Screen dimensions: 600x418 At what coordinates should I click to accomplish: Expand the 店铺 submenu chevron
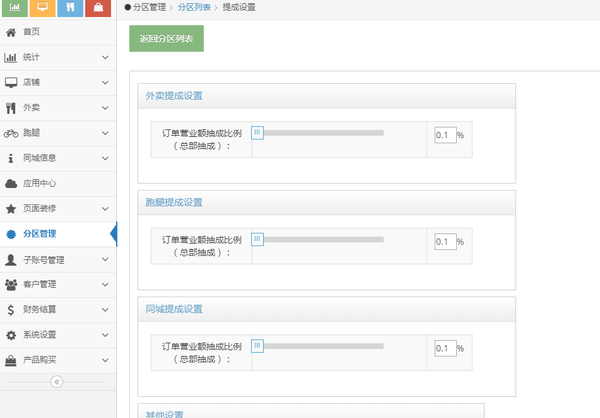tap(105, 82)
